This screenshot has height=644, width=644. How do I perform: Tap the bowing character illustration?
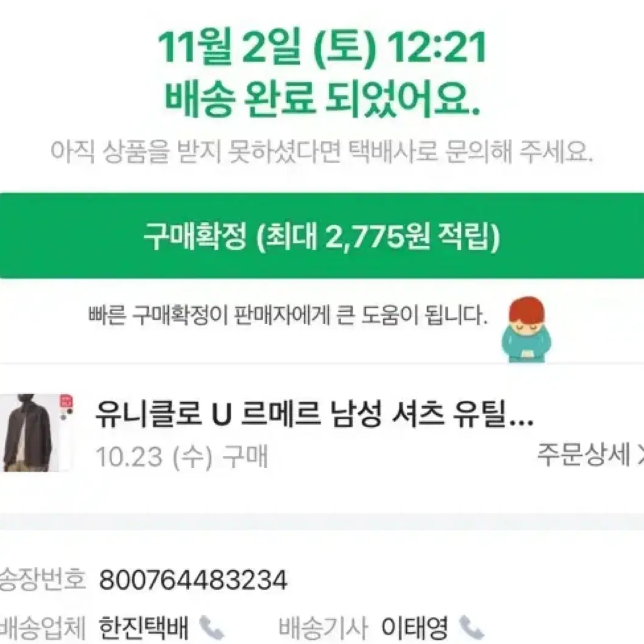pos(526,330)
